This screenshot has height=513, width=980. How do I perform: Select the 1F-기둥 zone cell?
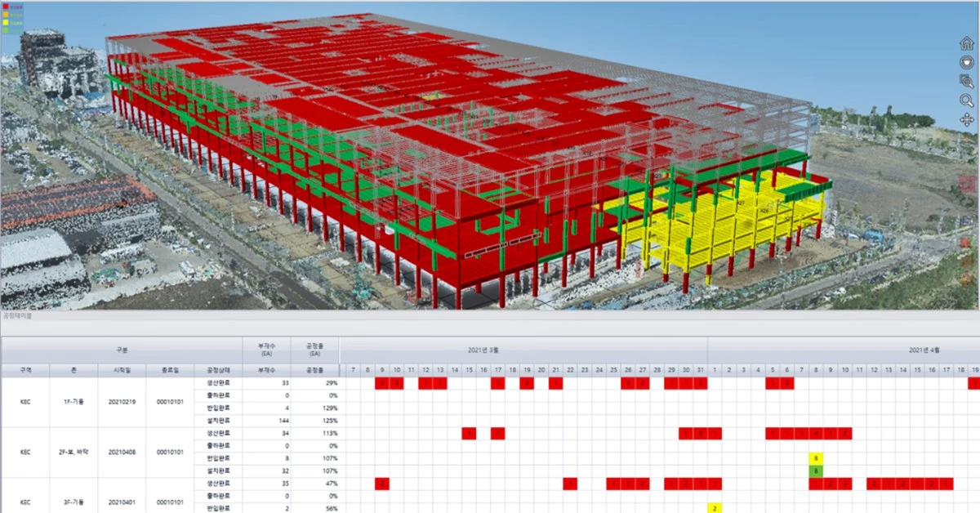(73, 402)
